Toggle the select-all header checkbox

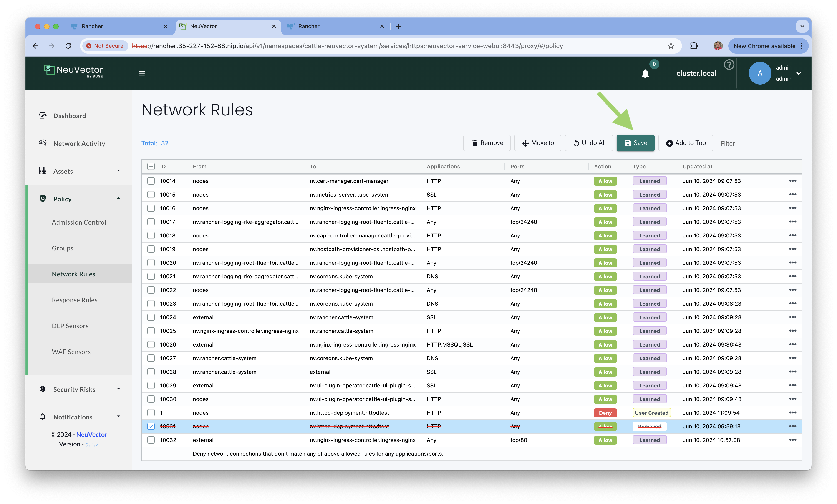(151, 166)
